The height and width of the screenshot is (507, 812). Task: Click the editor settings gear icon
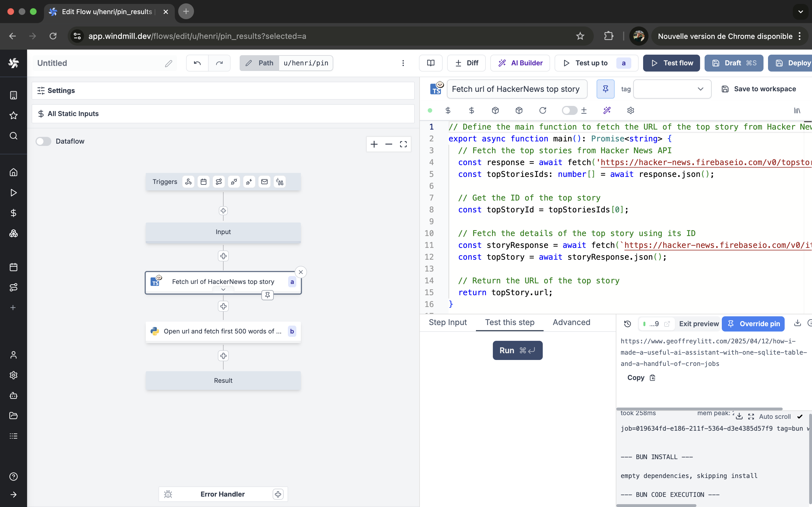(630, 110)
